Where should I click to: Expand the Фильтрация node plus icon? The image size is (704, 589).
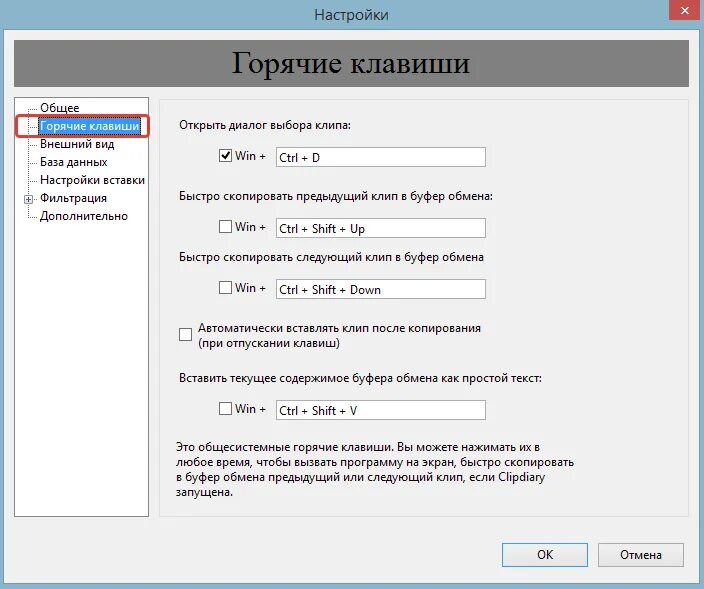point(28,199)
